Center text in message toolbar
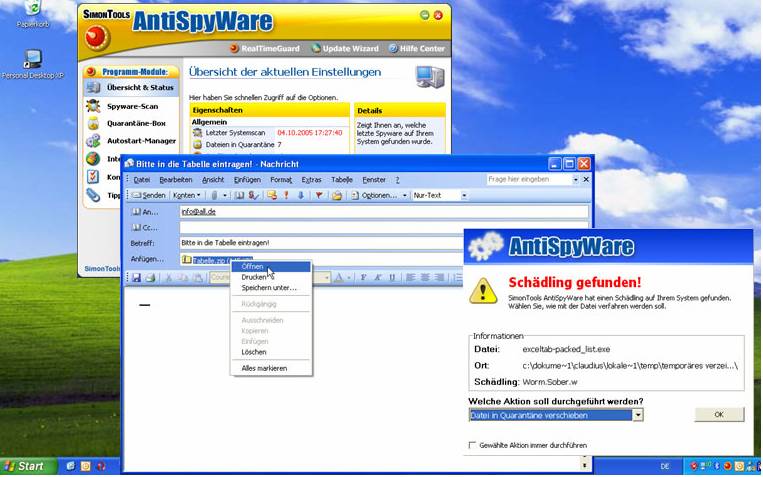763x477 pixels. click(425, 277)
